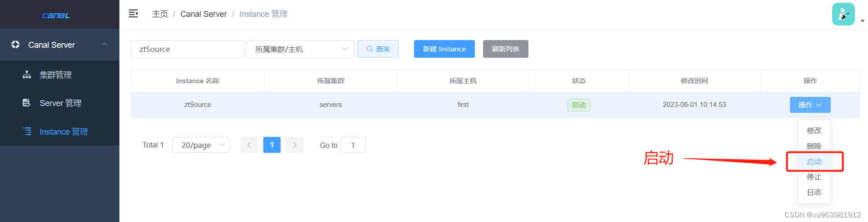Select 启动 from the 操作 menu
This screenshot has height=222, width=868.
pos(814,161)
